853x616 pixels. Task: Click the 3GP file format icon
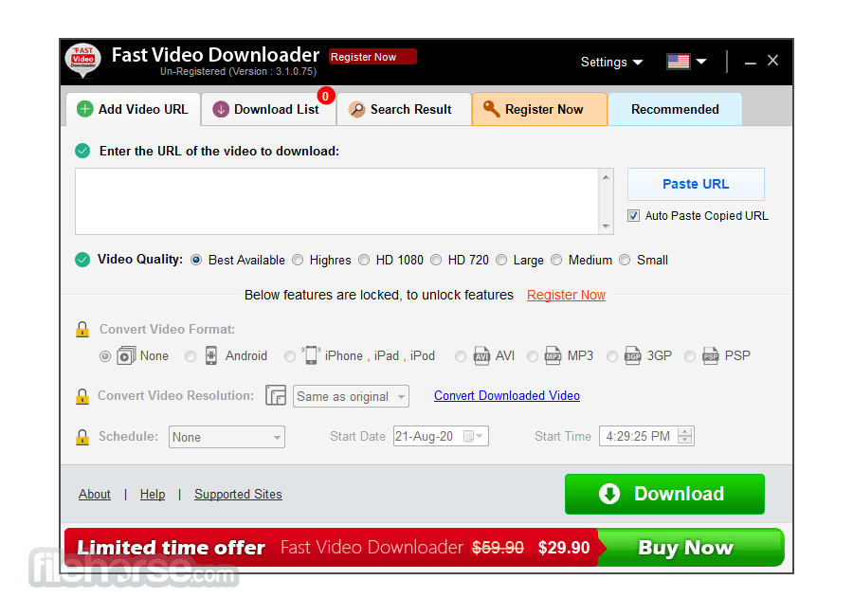coord(633,356)
